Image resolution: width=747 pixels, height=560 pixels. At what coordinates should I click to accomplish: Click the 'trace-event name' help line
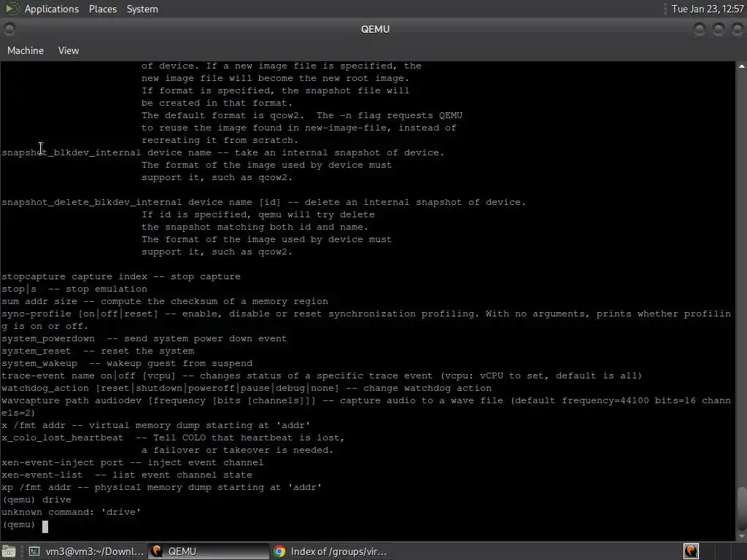(322, 376)
